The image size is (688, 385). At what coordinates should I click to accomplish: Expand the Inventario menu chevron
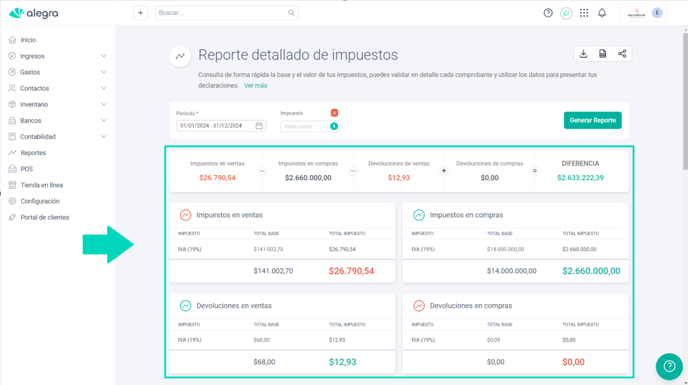pos(104,104)
